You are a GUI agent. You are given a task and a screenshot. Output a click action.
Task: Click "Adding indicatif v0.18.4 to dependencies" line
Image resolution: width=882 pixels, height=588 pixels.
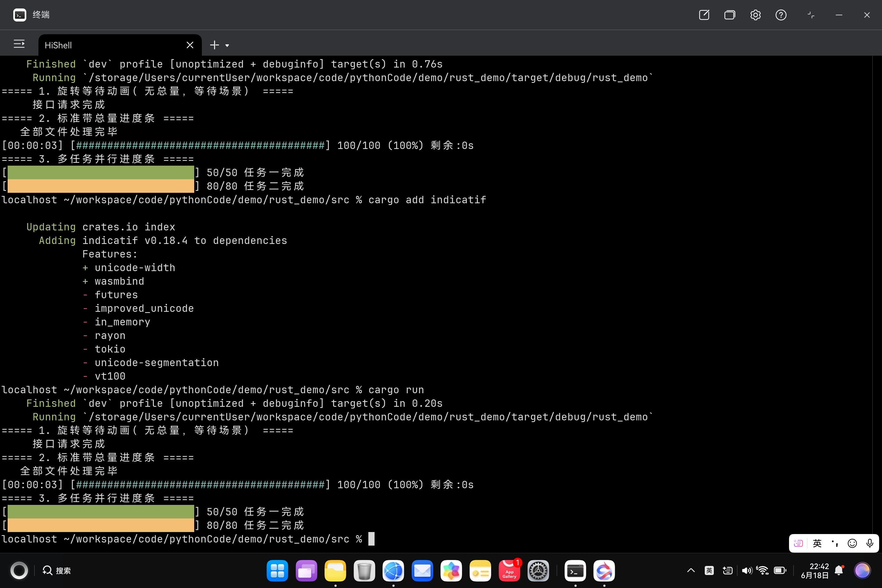click(x=163, y=240)
